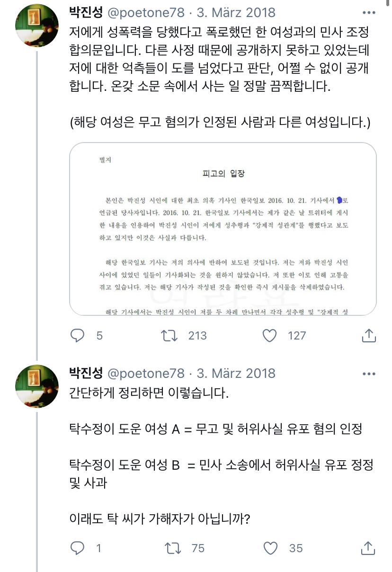Like the first tweet with 127 likes
This screenshot has width=392, height=572.
coord(269,336)
